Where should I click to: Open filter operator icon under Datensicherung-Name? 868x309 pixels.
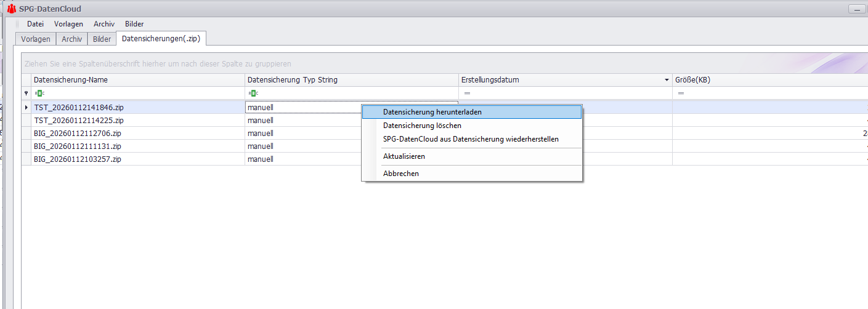coord(39,94)
